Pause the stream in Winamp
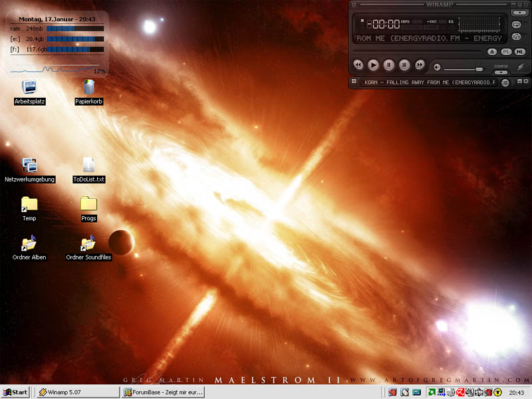The image size is (532, 399). 389,65
